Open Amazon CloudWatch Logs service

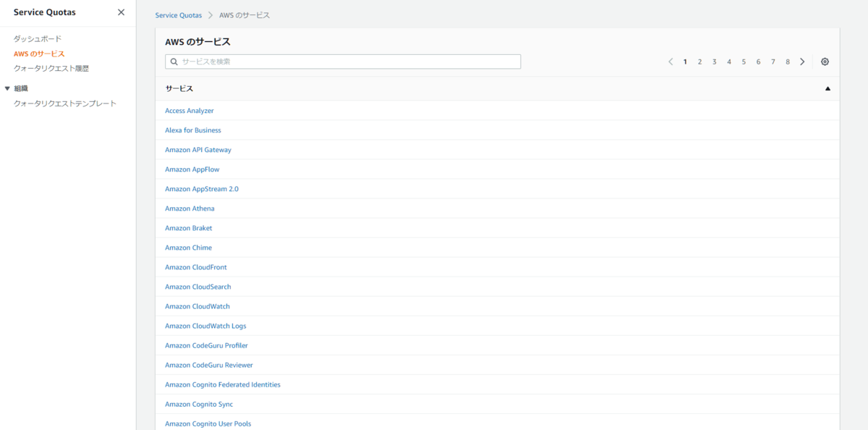pos(205,326)
